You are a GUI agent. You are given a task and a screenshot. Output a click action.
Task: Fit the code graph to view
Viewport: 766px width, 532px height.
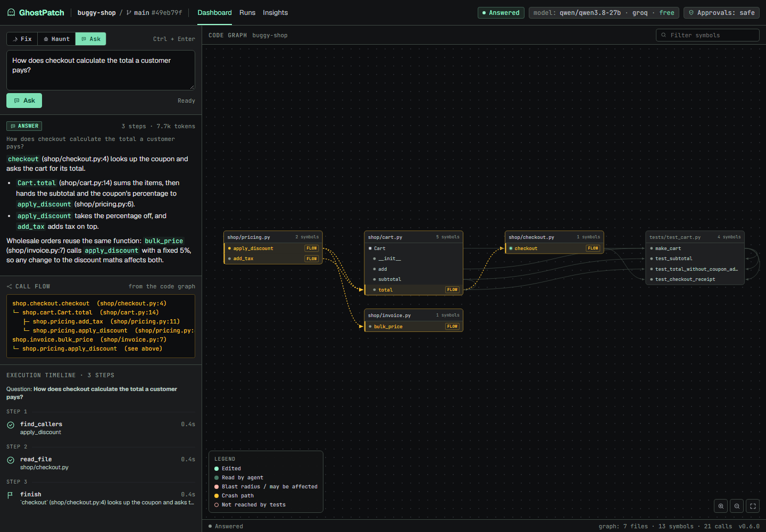pyautogui.click(x=753, y=506)
